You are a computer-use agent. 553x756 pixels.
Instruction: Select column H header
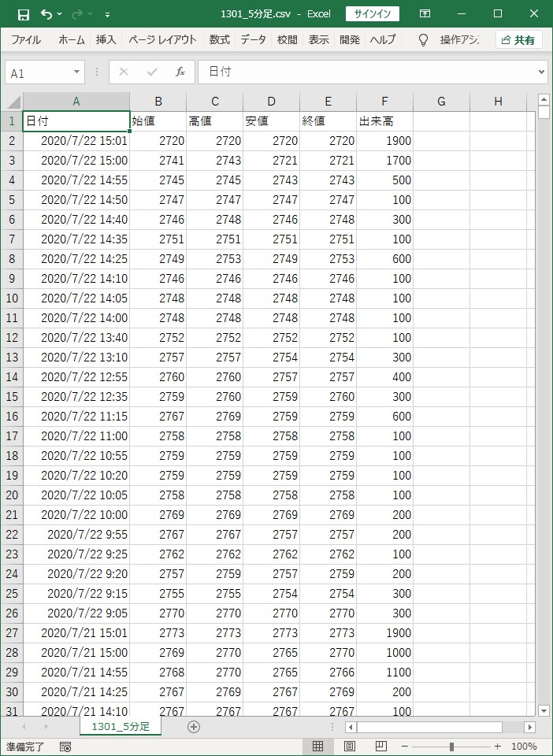tap(499, 102)
